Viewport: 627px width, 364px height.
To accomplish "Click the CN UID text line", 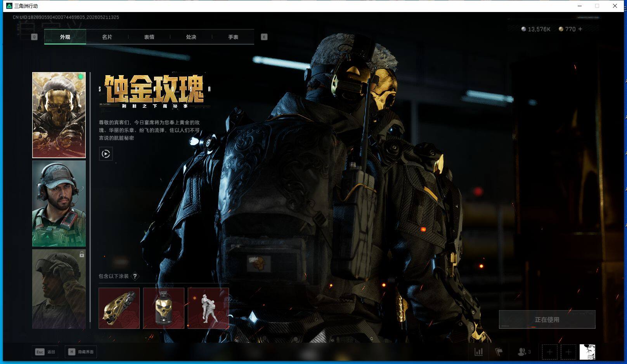I will (x=66, y=17).
